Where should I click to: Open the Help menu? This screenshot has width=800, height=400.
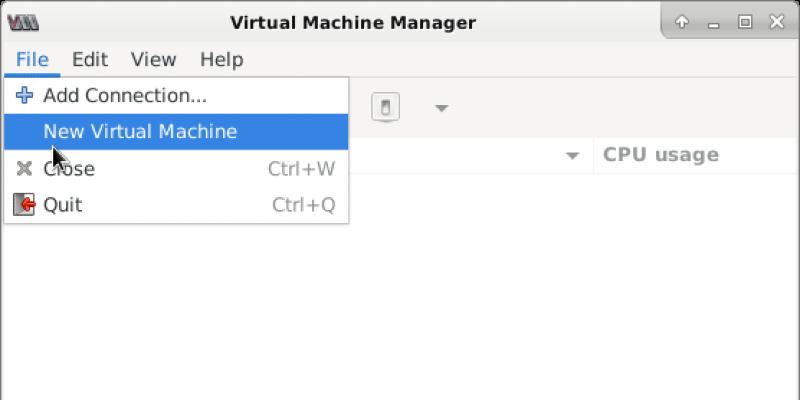221,60
